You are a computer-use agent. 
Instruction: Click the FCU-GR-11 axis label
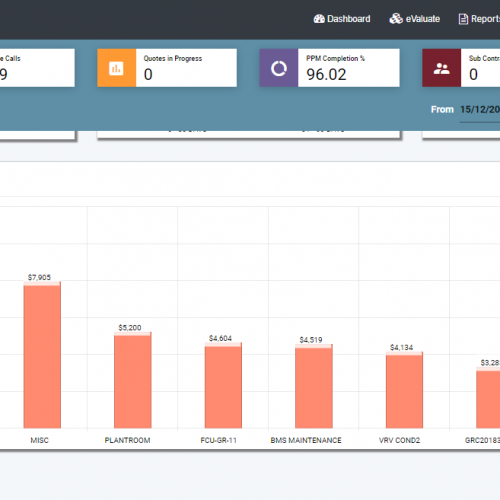tap(219, 440)
